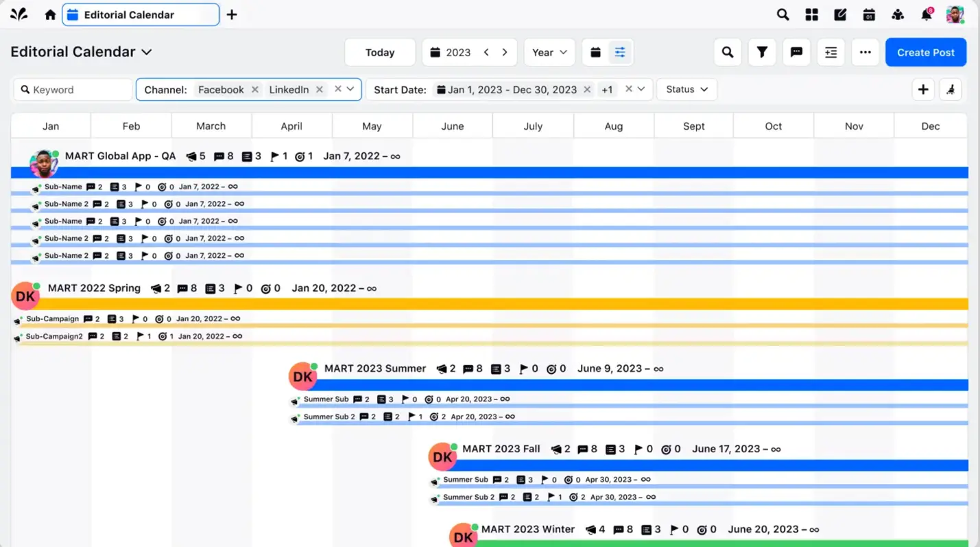The width and height of the screenshot is (980, 547).
Task: Remove the Jan 1 - Dec 30 date chip
Action: coord(587,90)
